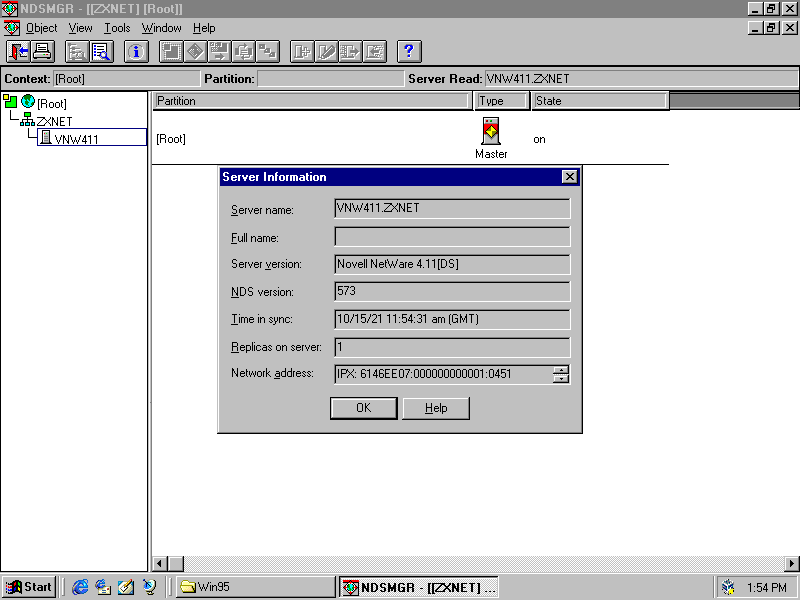Click the Server version field

[x=452, y=264]
